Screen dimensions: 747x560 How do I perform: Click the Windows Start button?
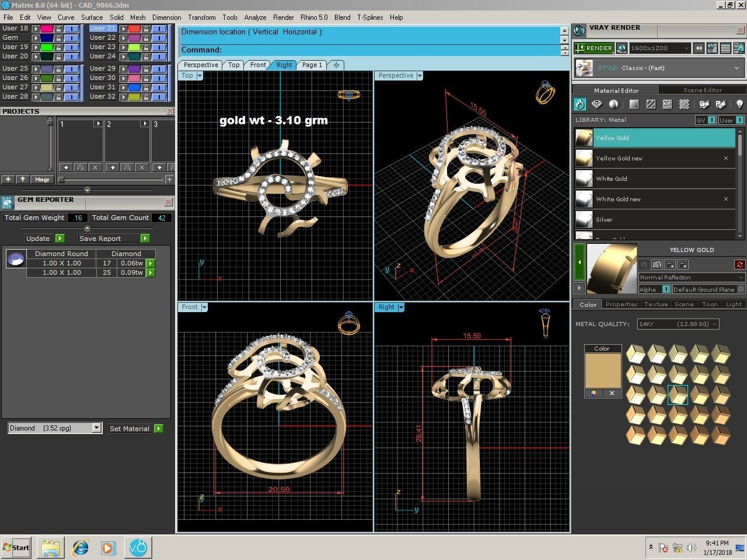(x=16, y=547)
